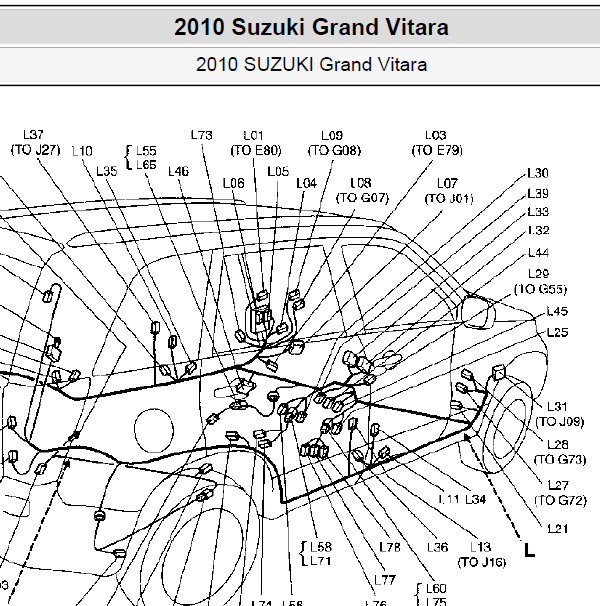The width and height of the screenshot is (600, 606).
Task: Click connector label L10
Action: 82,151
